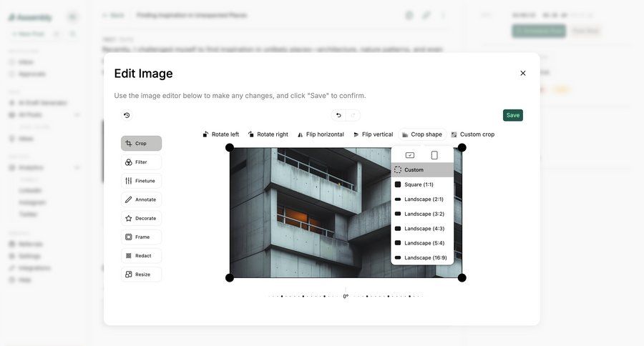Click the Custom crop button
The image size is (644, 346).
pos(473,134)
